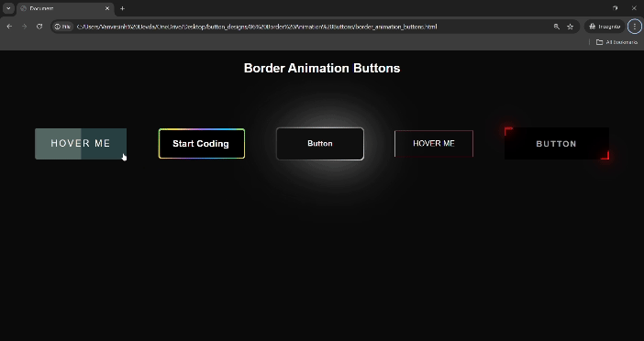Click the Border Animation Buttons heading
Screen dimensions: 644x341
tap(322, 68)
